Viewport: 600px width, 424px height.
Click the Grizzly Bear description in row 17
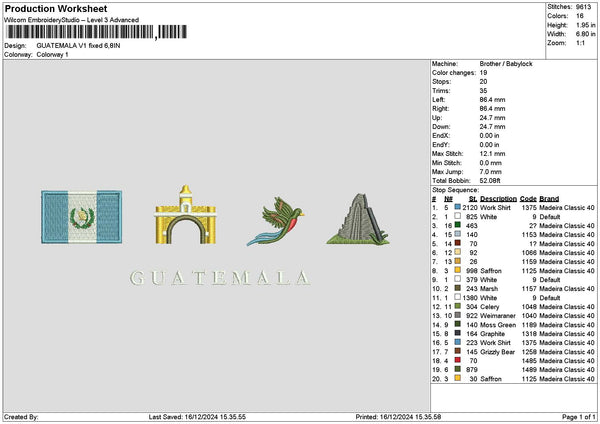[497, 352]
